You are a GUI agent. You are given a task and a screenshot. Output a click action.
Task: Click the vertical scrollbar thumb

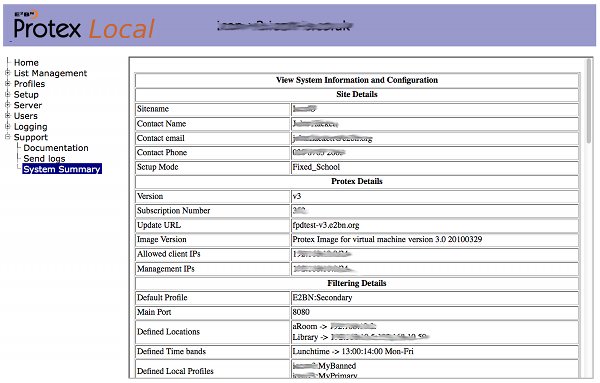tap(589, 101)
